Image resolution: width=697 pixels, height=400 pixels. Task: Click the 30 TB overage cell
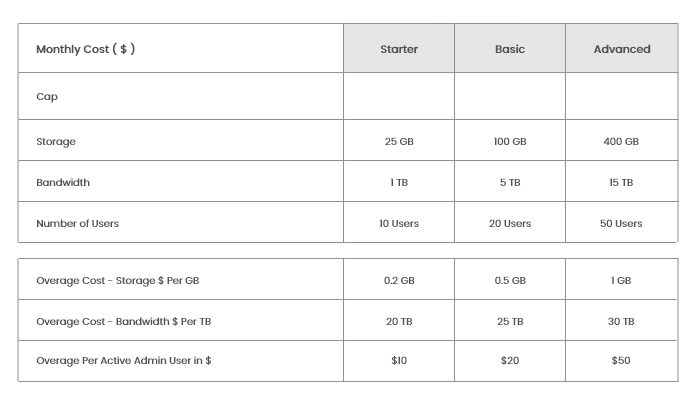pyautogui.click(x=621, y=322)
